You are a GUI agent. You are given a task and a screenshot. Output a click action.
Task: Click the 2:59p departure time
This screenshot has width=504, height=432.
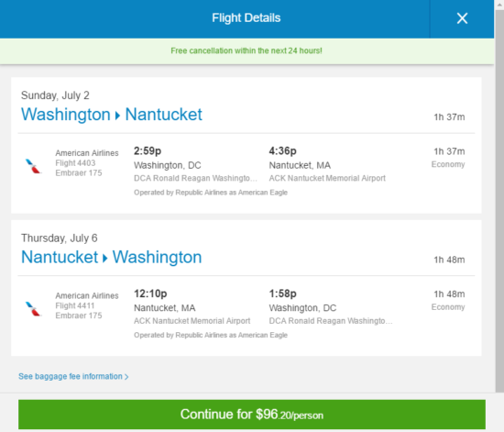point(148,150)
